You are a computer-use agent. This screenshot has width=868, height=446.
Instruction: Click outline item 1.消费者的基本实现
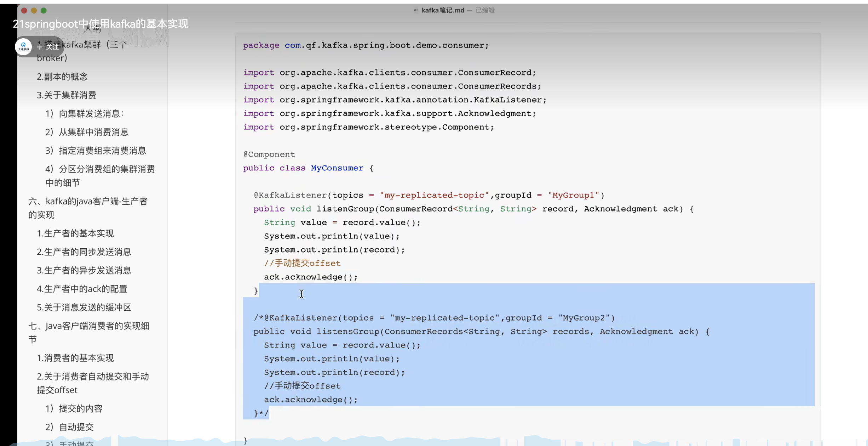75,358
